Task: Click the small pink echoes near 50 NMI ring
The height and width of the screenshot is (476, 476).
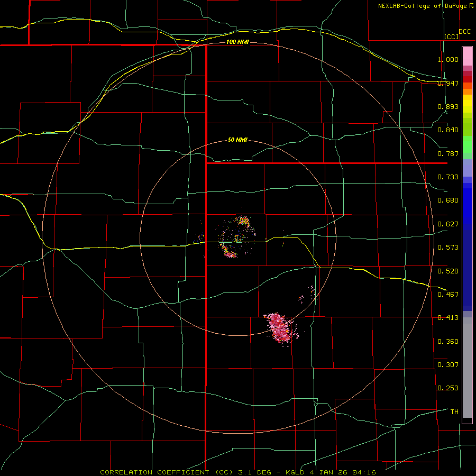Action: pyautogui.click(x=307, y=294)
